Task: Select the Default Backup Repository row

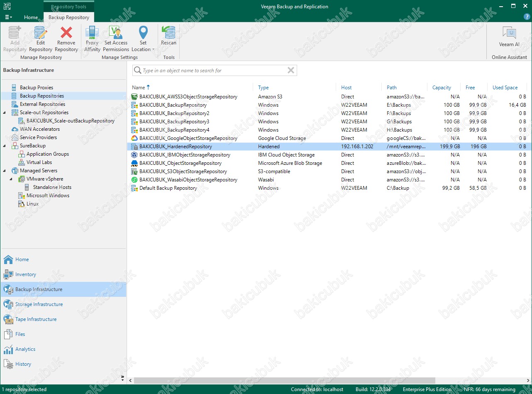Action: 329,188
